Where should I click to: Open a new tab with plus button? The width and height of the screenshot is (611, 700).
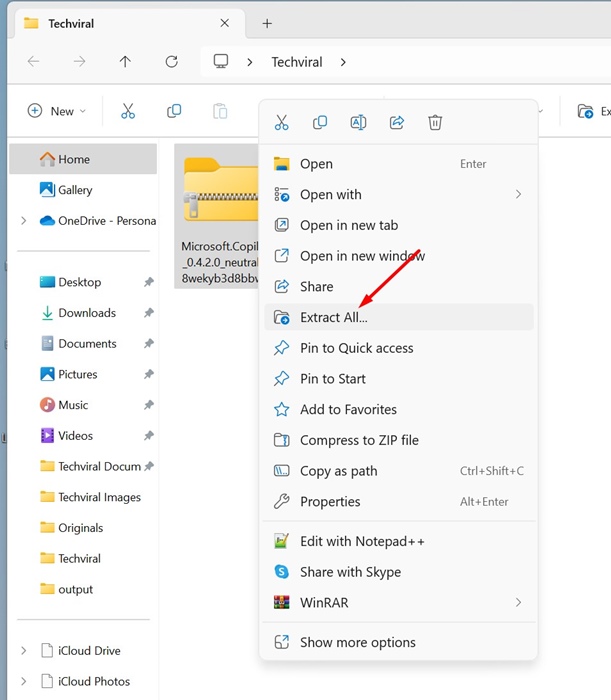[x=267, y=23]
